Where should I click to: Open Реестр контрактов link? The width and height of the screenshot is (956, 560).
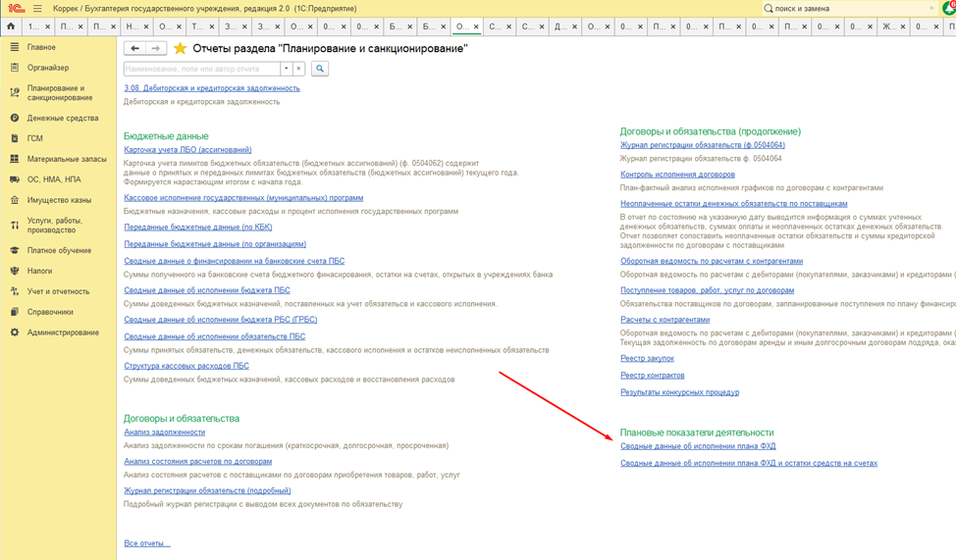click(x=653, y=376)
